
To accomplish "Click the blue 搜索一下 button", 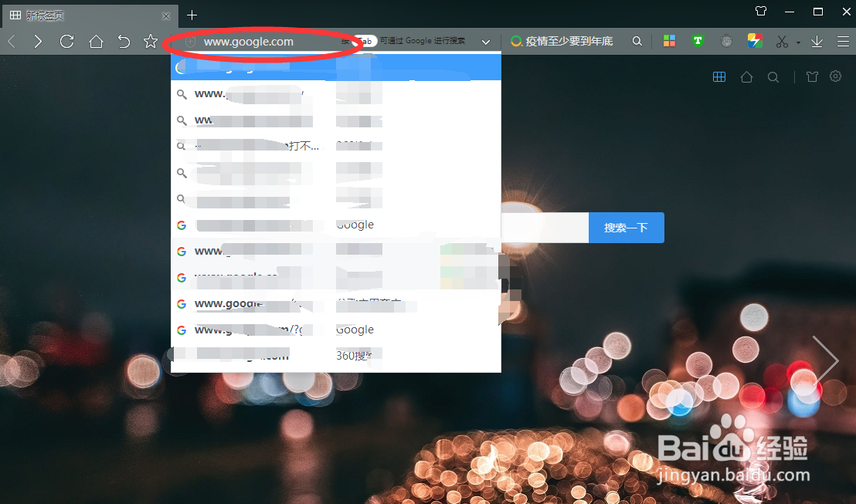I will 627,228.
